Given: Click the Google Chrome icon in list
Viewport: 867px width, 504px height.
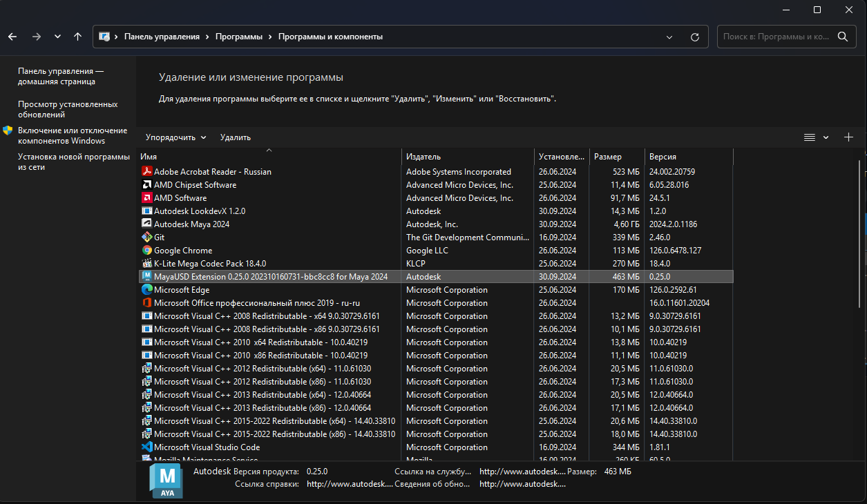Looking at the screenshot, I should point(146,251).
